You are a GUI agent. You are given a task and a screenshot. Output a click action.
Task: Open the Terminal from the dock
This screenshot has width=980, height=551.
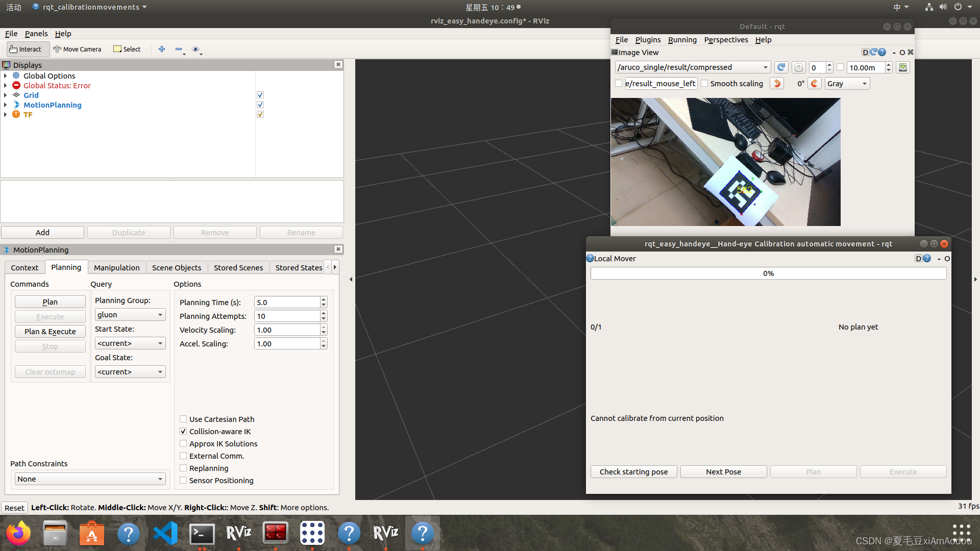click(202, 533)
